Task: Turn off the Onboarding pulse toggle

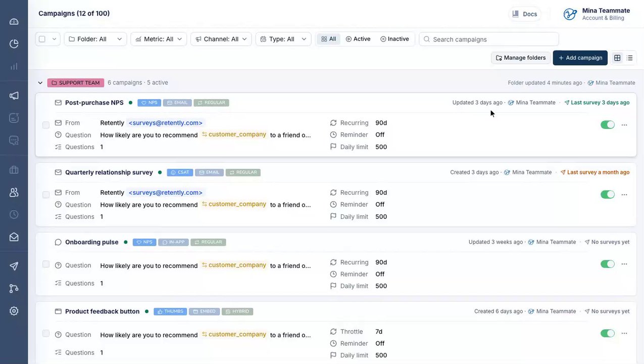Action: coord(608,264)
